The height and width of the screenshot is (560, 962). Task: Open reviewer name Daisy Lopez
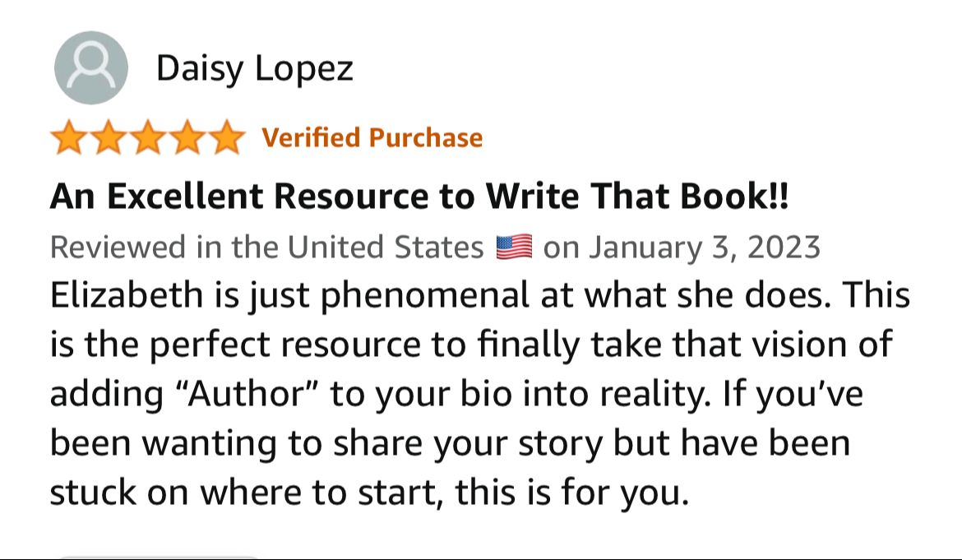click(254, 68)
